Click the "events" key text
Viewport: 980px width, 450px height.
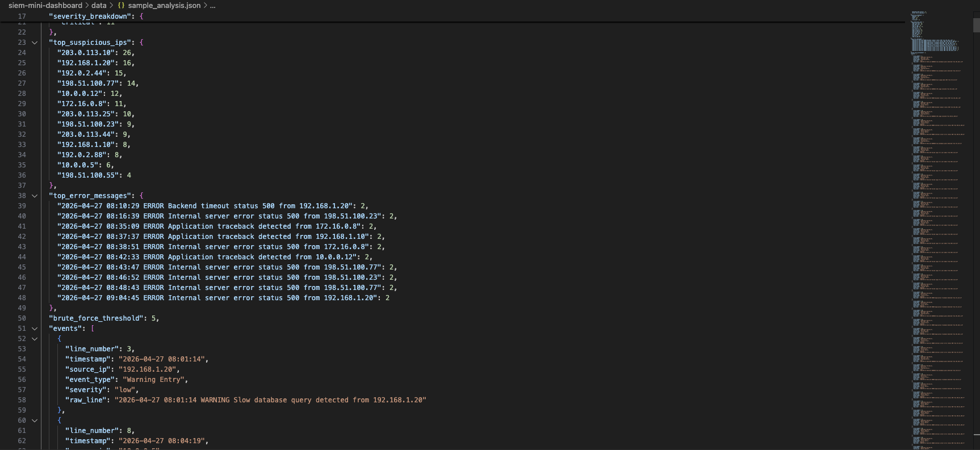tap(65, 329)
